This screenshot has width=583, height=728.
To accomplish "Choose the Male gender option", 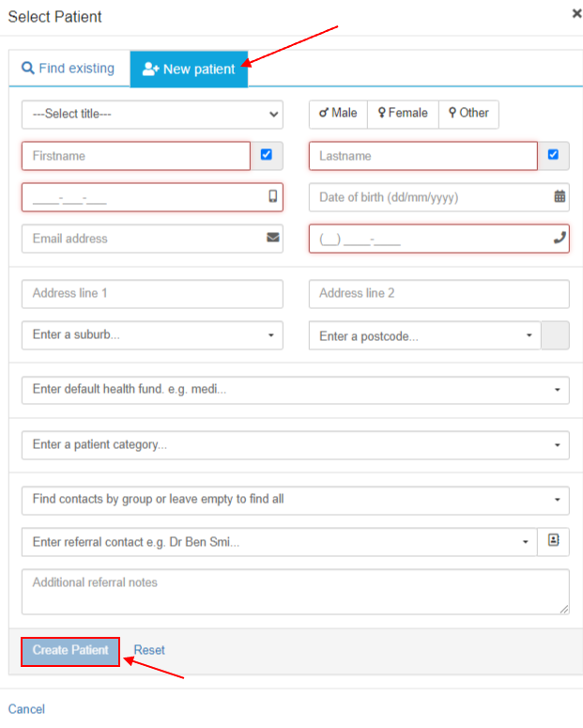I will (338, 114).
